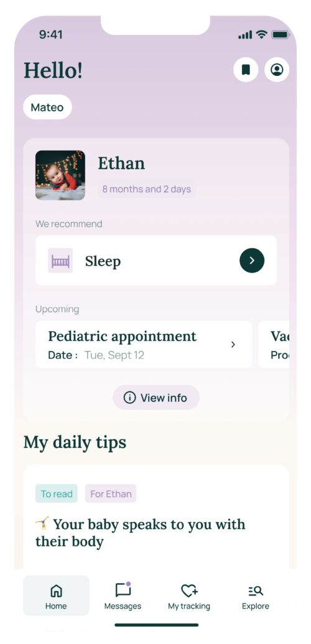This screenshot has width=311, height=644.
Task: Tap the crib icon beside Sleep
Action: 60,260
